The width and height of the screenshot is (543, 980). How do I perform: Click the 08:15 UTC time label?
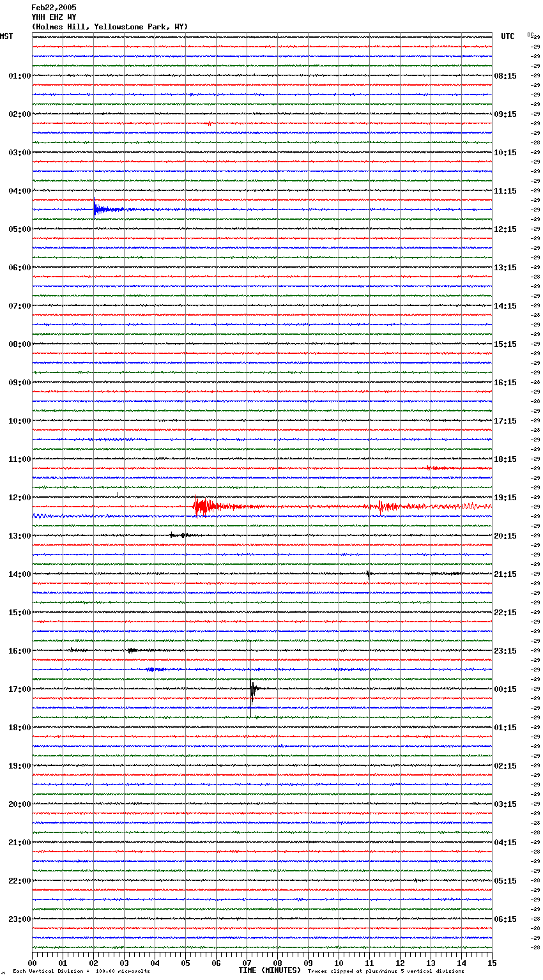[505, 76]
